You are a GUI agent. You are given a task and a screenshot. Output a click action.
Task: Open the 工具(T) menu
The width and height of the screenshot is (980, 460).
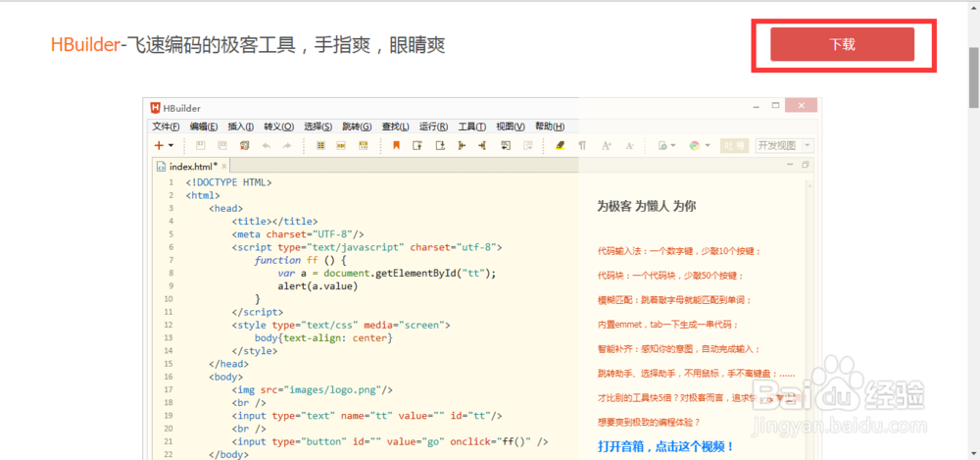[x=472, y=127]
